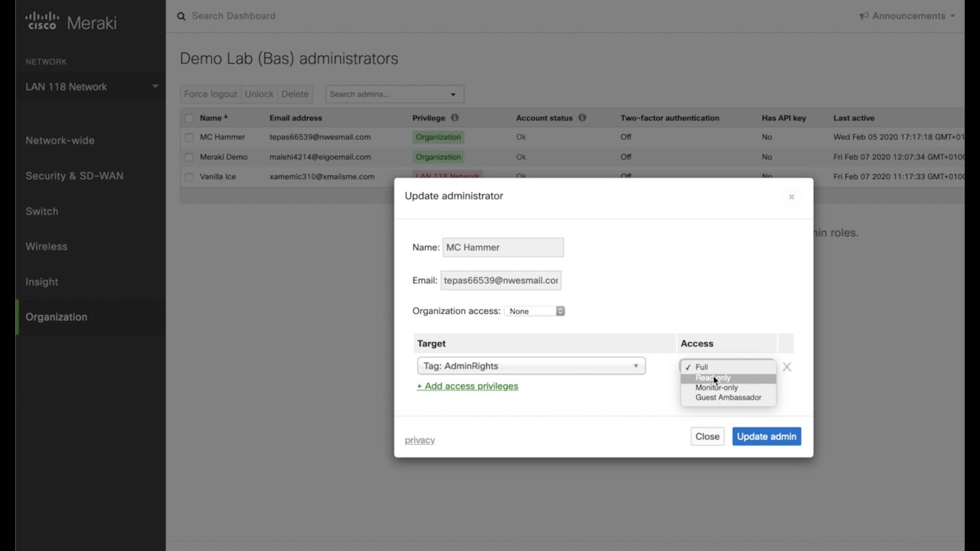
Task: Check the Vanilla Ice row checkbox
Action: pos(189,177)
